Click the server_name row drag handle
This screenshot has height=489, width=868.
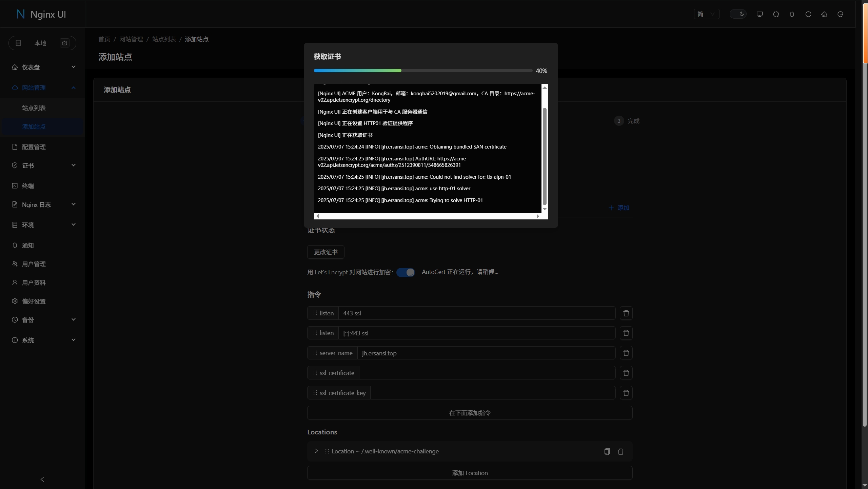point(315,353)
